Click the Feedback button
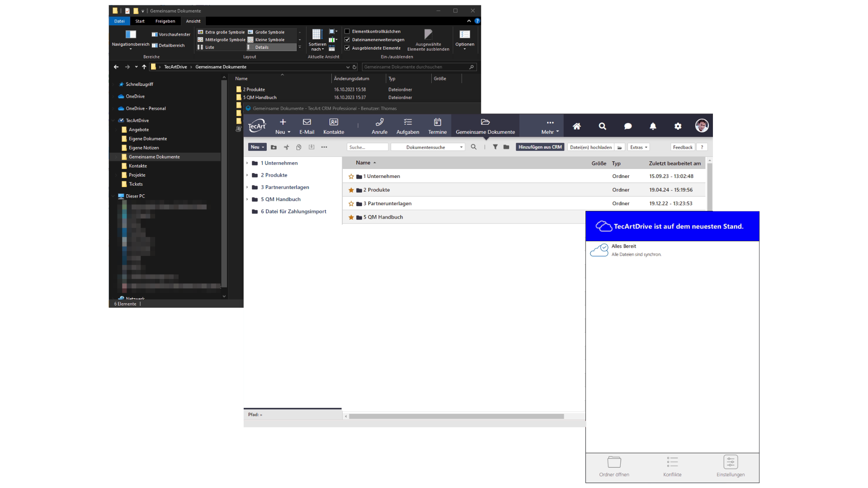This screenshot has width=868, height=488. 682,147
